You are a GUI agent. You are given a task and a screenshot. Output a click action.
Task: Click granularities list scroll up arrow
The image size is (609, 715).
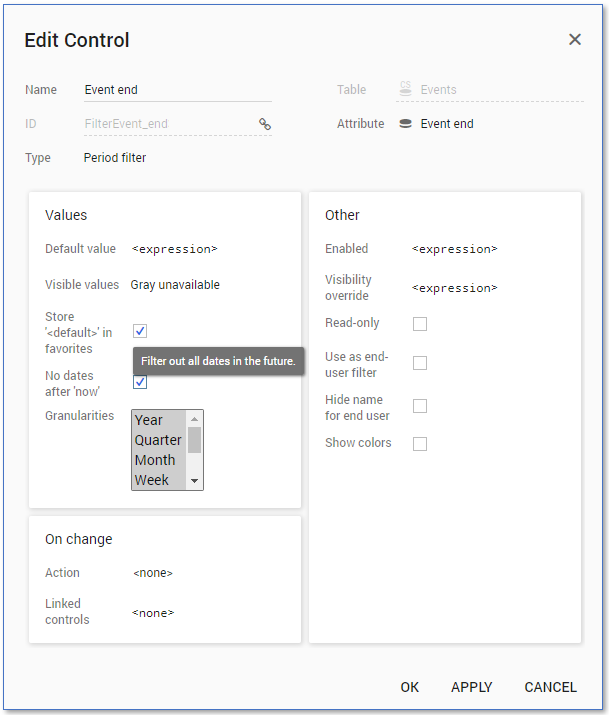pos(195,419)
